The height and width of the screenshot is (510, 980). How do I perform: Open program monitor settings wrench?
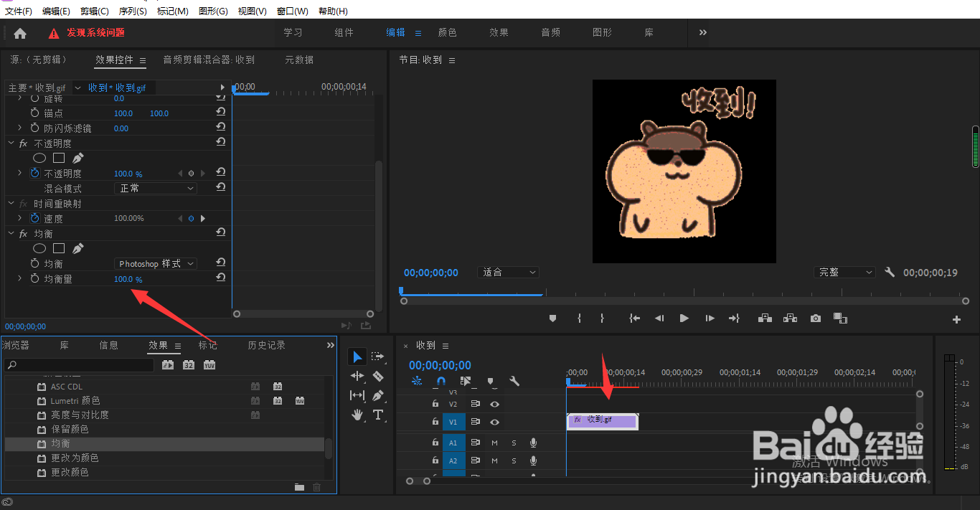[890, 273]
